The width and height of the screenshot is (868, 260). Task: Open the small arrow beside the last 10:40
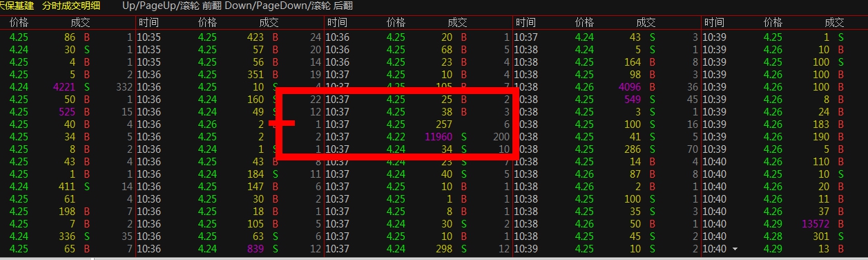[735, 248]
